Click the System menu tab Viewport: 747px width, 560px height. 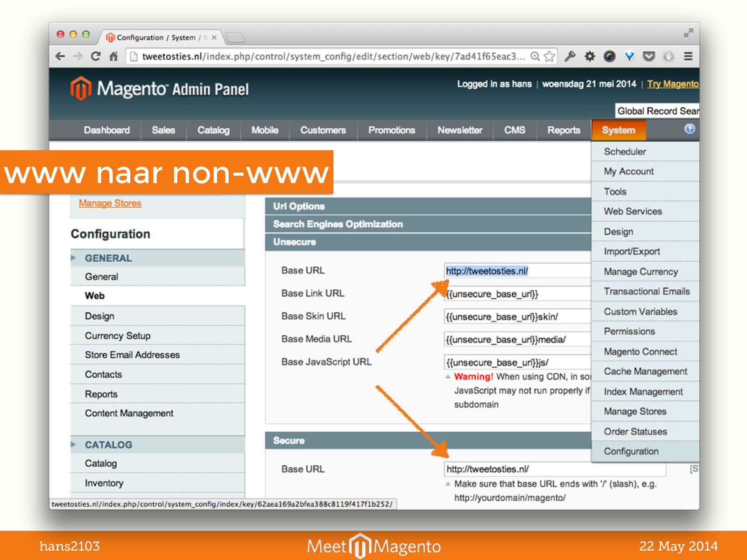[619, 130]
